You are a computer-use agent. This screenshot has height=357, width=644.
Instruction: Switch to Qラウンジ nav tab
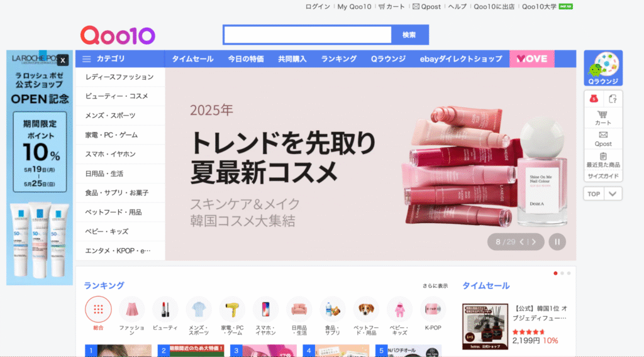(x=388, y=59)
